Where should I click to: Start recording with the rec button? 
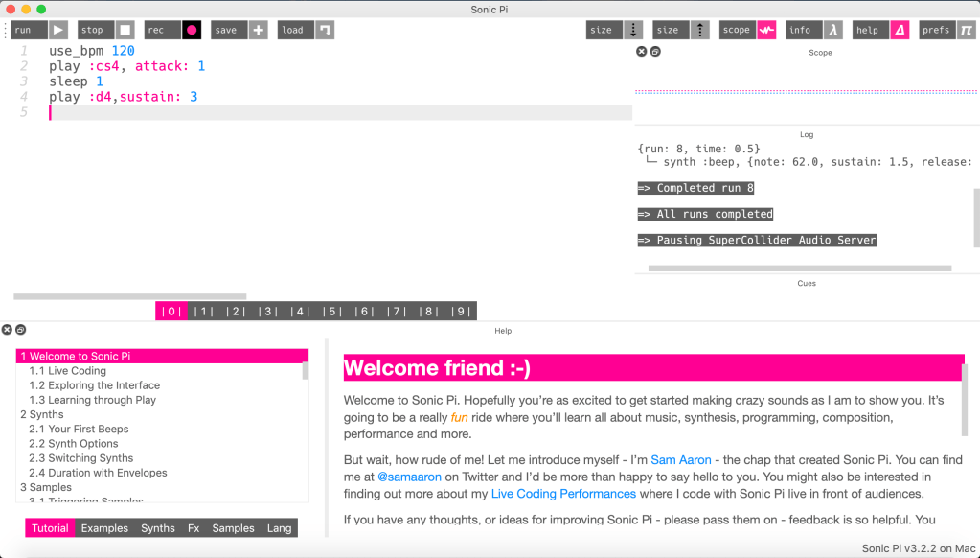click(x=192, y=30)
